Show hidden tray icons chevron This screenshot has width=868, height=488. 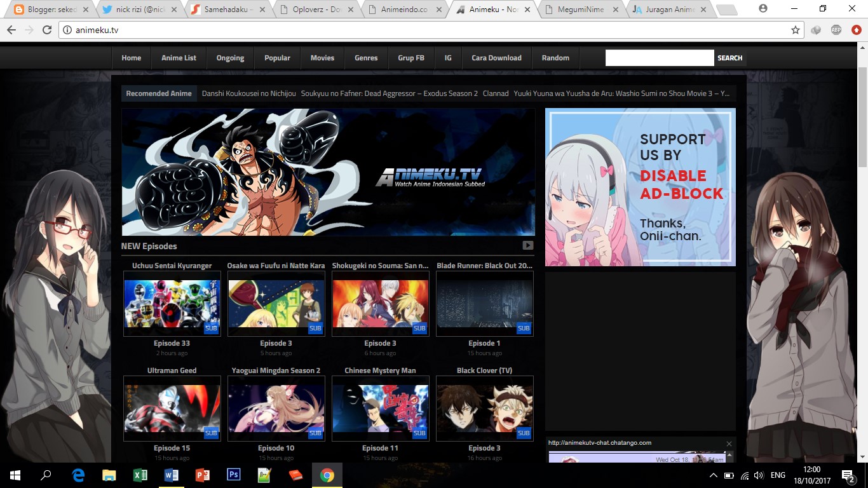713,475
